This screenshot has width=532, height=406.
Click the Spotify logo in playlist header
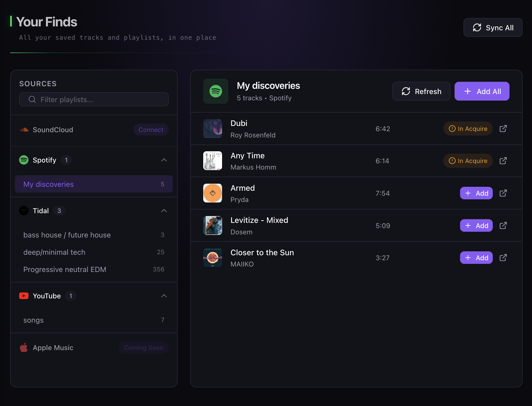216,91
